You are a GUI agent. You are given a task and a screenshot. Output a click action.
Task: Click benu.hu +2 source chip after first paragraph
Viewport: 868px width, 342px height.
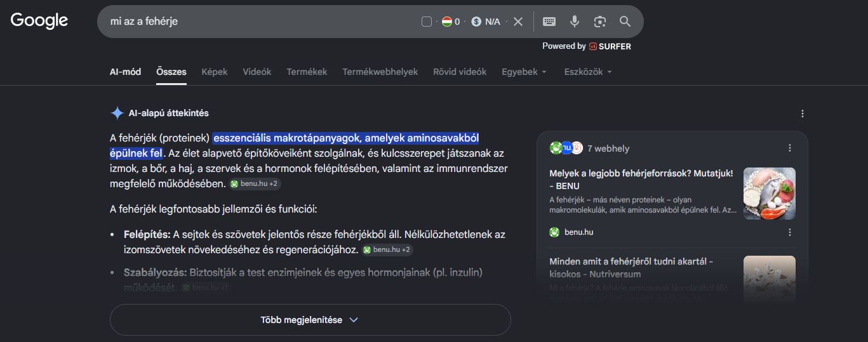point(255,184)
